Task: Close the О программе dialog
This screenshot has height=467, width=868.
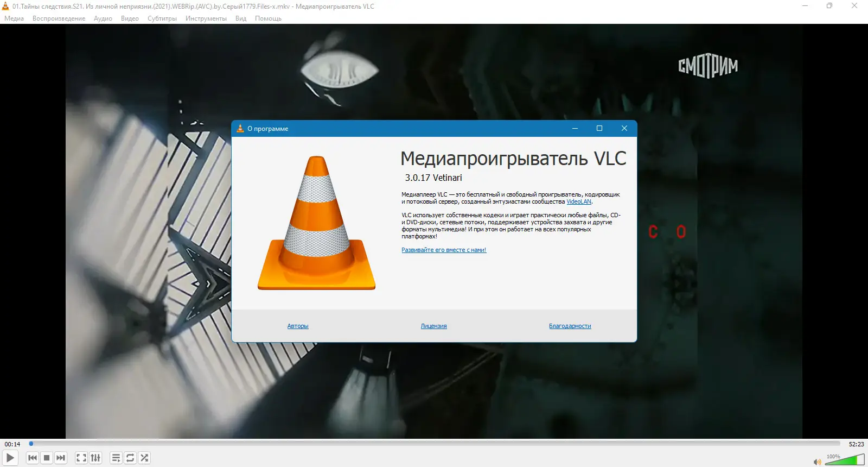Action: [624, 128]
